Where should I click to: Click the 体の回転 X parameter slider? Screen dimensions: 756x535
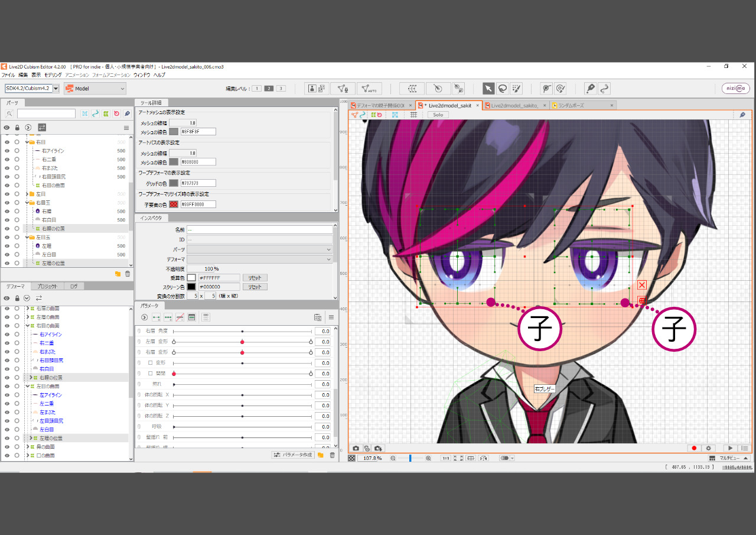coord(242,395)
